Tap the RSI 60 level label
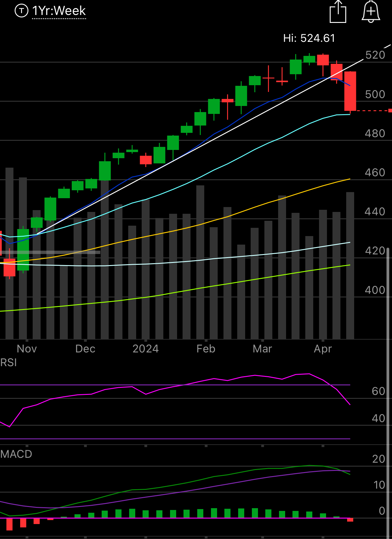 click(379, 391)
